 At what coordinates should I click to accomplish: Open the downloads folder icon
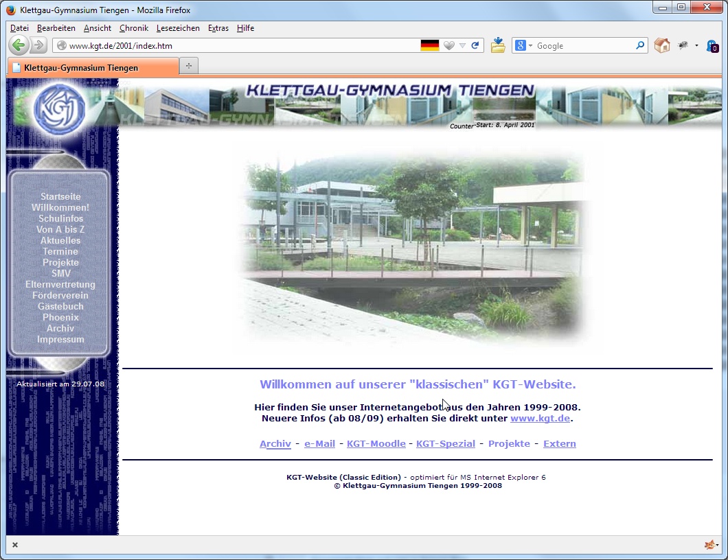coord(498,45)
